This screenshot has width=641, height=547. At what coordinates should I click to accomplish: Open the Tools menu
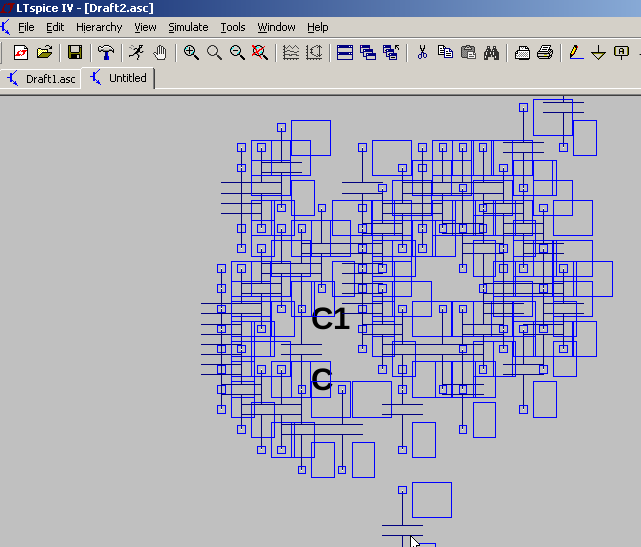point(233,27)
